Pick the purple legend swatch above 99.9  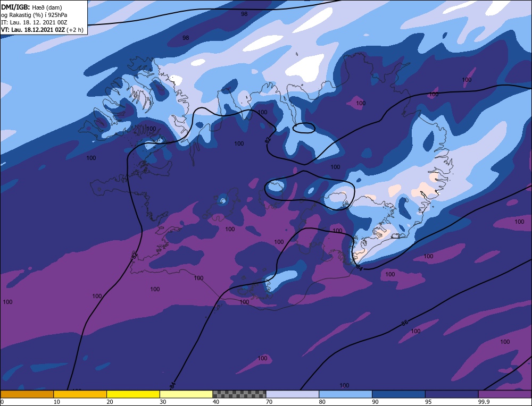[x=505, y=394]
